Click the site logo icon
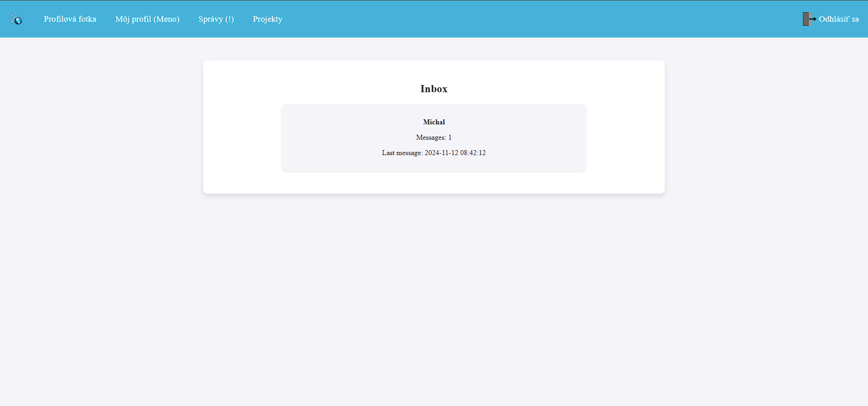Image resolution: width=868 pixels, height=406 pixels. [x=17, y=19]
